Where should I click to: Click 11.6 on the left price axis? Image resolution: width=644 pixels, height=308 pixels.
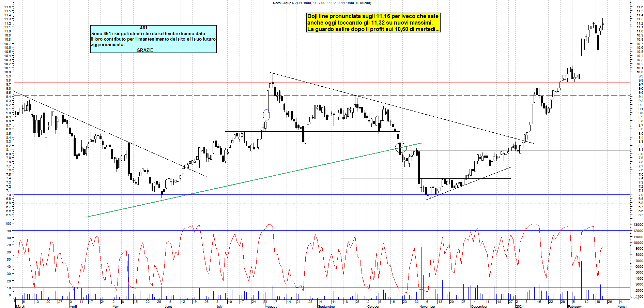click(7, 7)
